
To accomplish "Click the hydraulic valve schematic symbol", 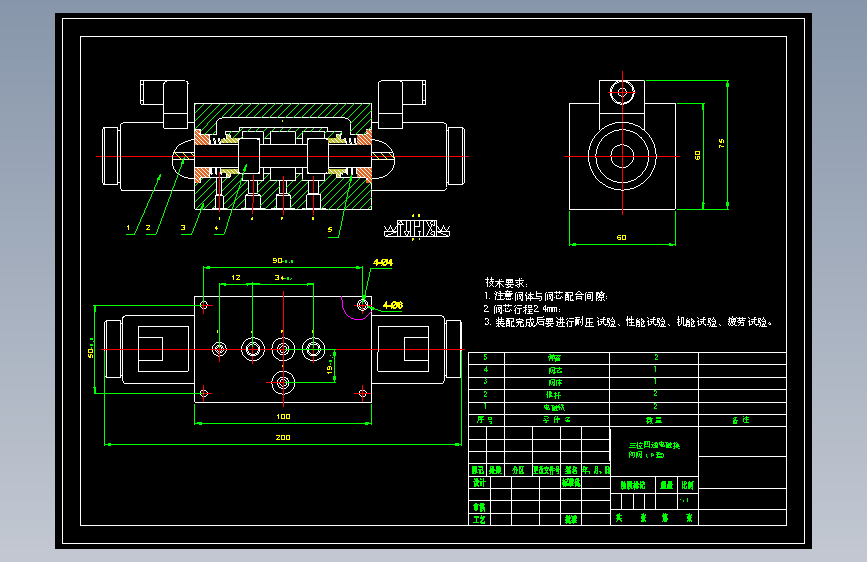I will (417, 228).
